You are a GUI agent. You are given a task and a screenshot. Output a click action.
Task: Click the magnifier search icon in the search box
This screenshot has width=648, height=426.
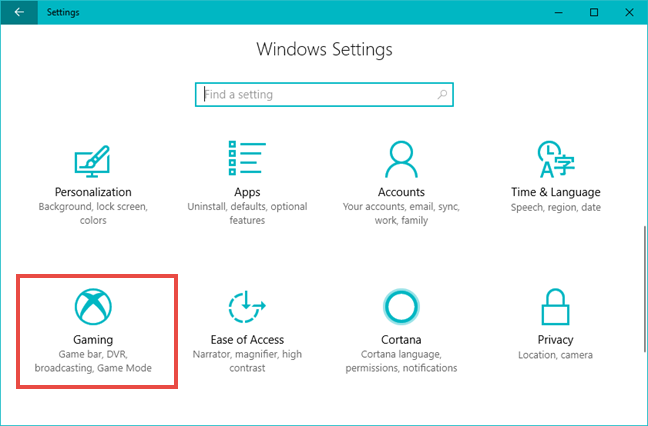(x=442, y=95)
